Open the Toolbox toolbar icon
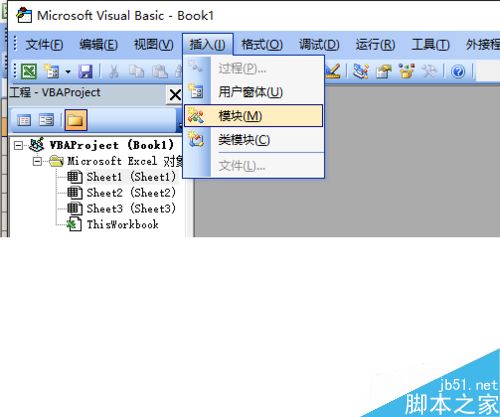Image resolution: width=500 pixels, height=417 pixels. click(x=429, y=71)
